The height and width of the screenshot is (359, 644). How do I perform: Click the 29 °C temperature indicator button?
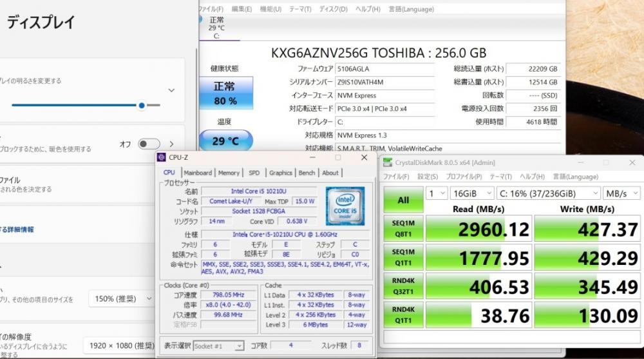[225, 141]
